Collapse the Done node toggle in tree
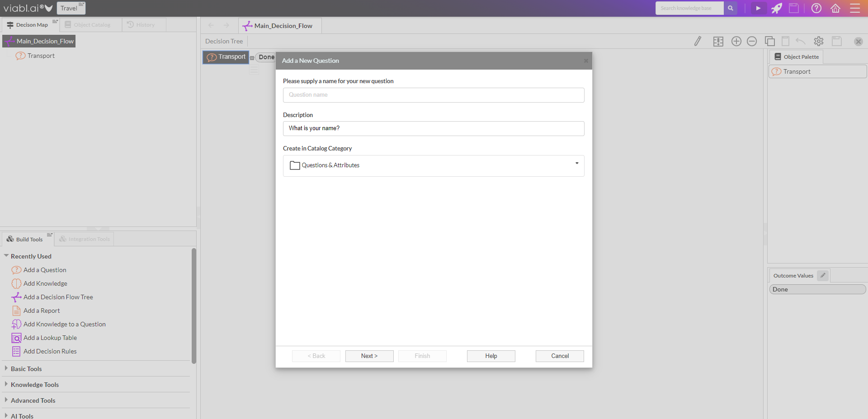This screenshot has height=419, width=868. tap(252, 58)
